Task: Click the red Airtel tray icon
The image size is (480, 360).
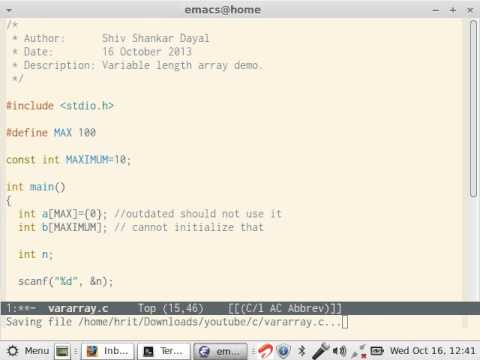Action: click(x=266, y=351)
